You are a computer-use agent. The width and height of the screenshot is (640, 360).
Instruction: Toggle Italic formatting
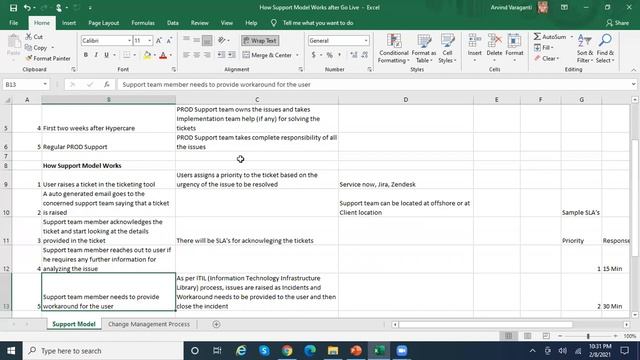pos(96,55)
